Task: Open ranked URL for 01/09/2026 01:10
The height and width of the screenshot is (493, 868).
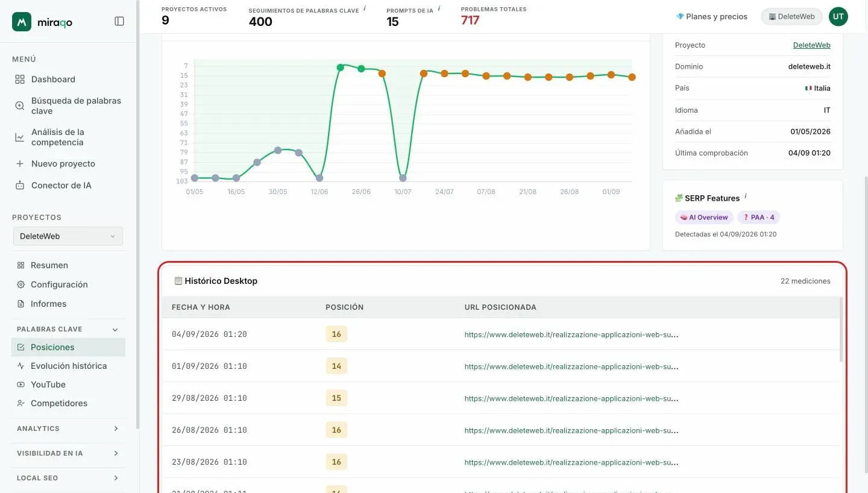Action: pos(571,366)
